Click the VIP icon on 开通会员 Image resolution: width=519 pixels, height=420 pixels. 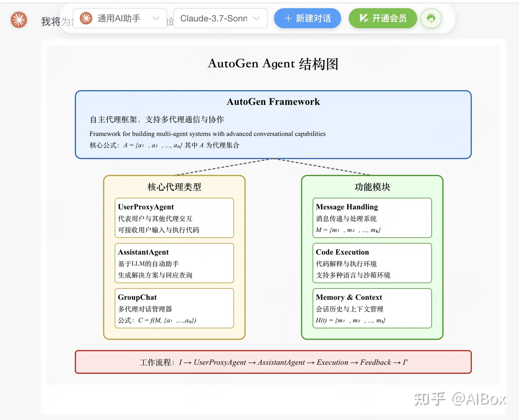364,18
